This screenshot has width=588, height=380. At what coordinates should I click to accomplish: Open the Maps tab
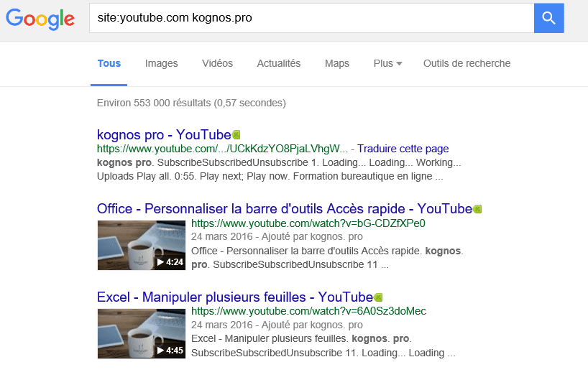336,63
